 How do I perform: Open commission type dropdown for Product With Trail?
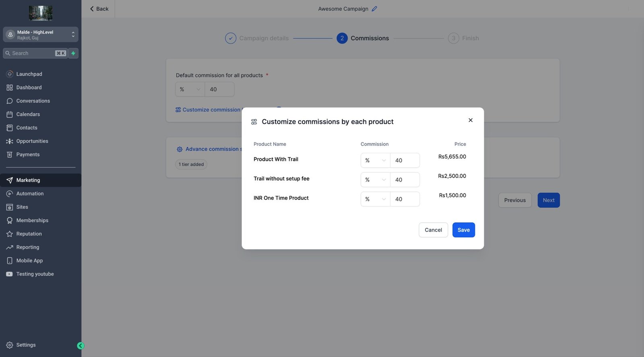375,160
